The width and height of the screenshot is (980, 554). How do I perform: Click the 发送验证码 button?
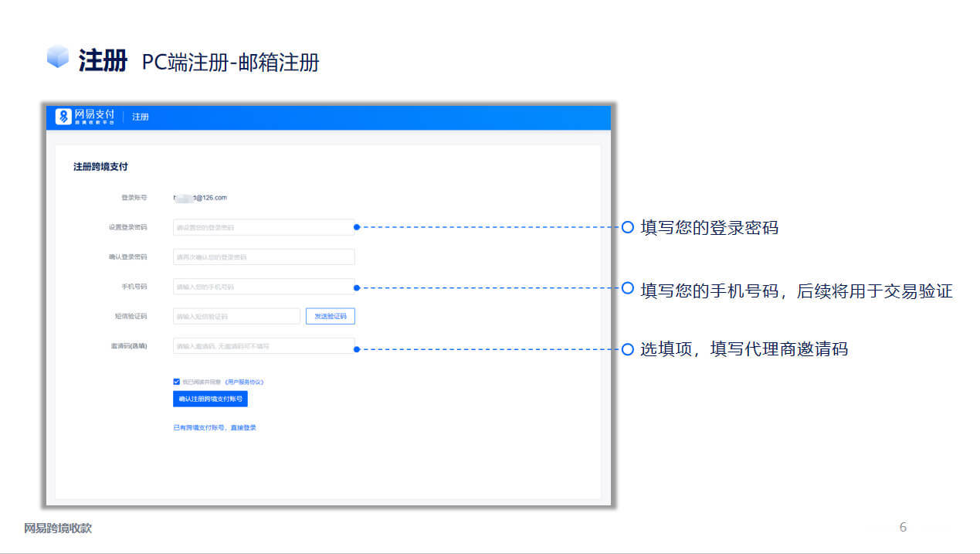[x=331, y=316]
